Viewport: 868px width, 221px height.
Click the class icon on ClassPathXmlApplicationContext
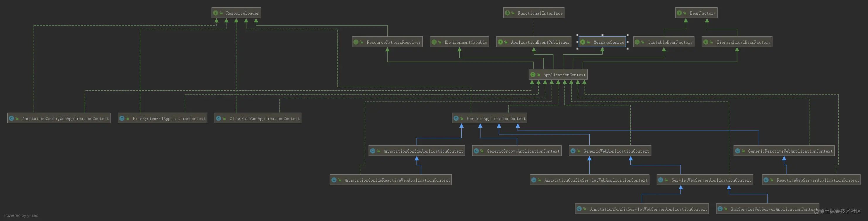219,118
